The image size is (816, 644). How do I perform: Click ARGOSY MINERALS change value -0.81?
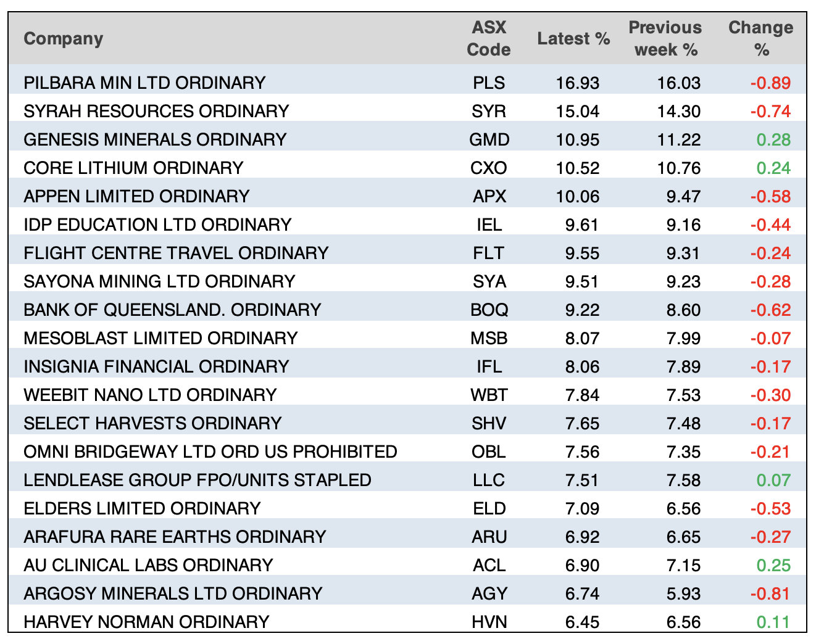pyautogui.click(x=770, y=593)
